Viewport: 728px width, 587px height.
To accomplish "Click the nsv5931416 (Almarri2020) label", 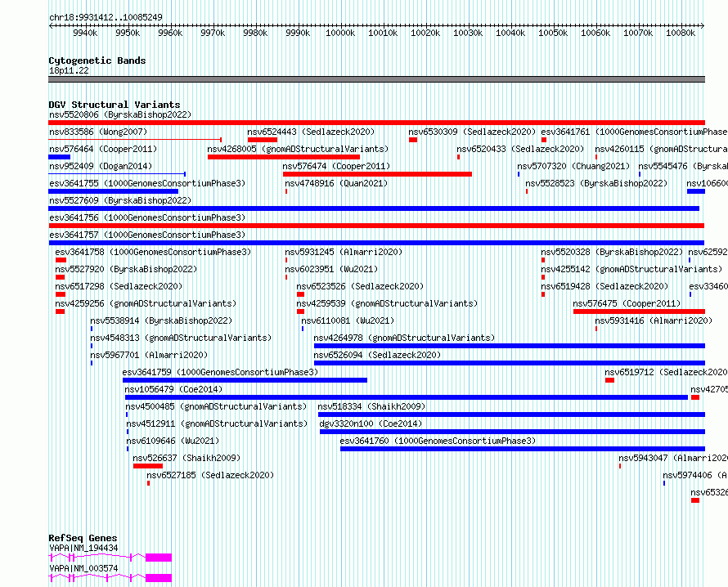I will pyautogui.click(x=654, y=320).
